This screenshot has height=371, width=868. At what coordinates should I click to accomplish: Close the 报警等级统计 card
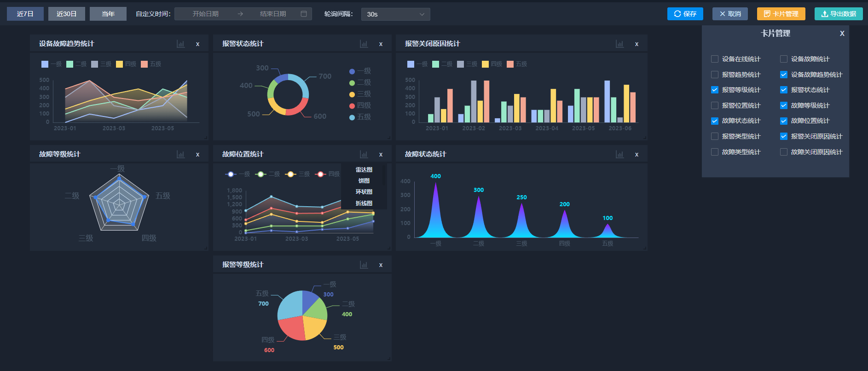click(x=381, y=265)
